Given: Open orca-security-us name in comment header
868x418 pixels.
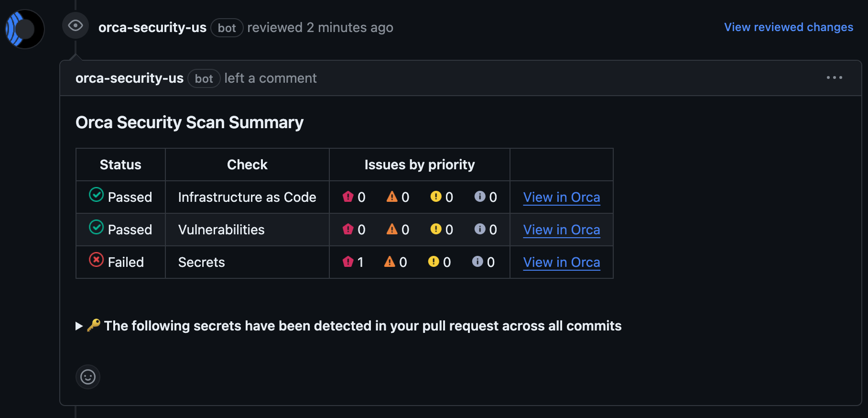Looking at the screenshot, I should 130,78.
